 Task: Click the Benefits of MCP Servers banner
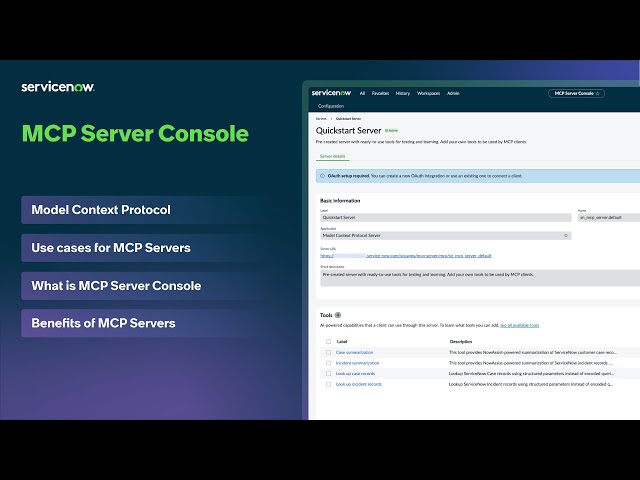[x=141, y=323]
